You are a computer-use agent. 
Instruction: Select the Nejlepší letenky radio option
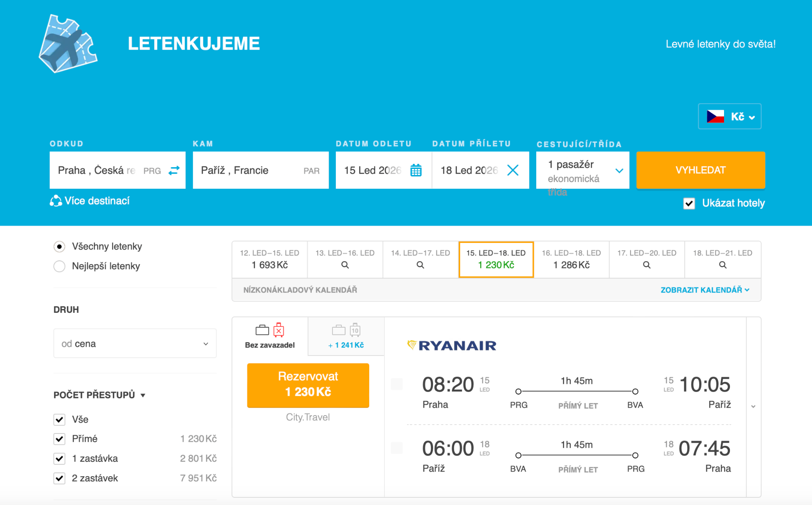tap(60, 266)
